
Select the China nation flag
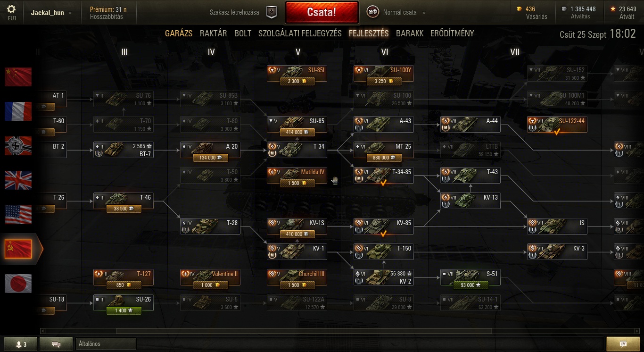point(18,77)
